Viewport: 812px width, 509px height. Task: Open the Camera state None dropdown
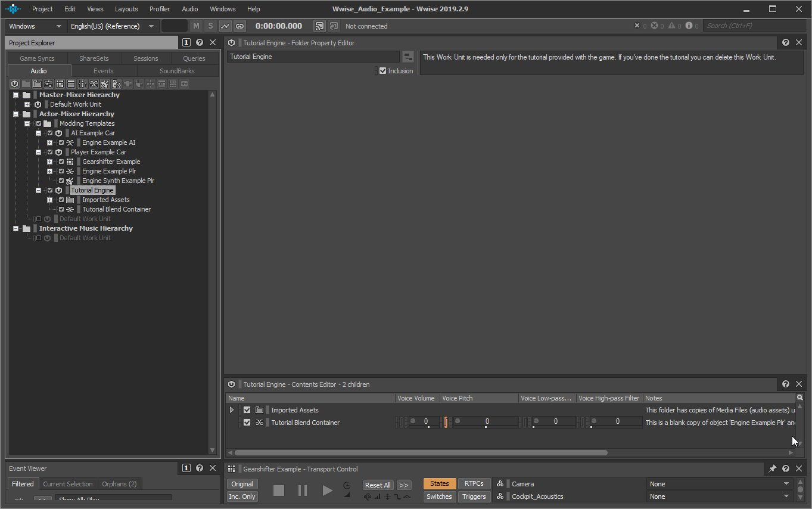click(720, 483)
